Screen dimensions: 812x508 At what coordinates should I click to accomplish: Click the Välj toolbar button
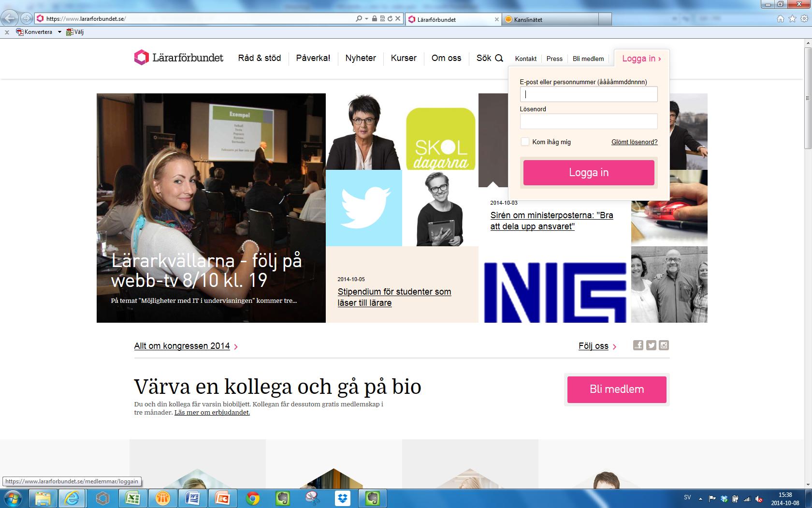tap(75, 32)
